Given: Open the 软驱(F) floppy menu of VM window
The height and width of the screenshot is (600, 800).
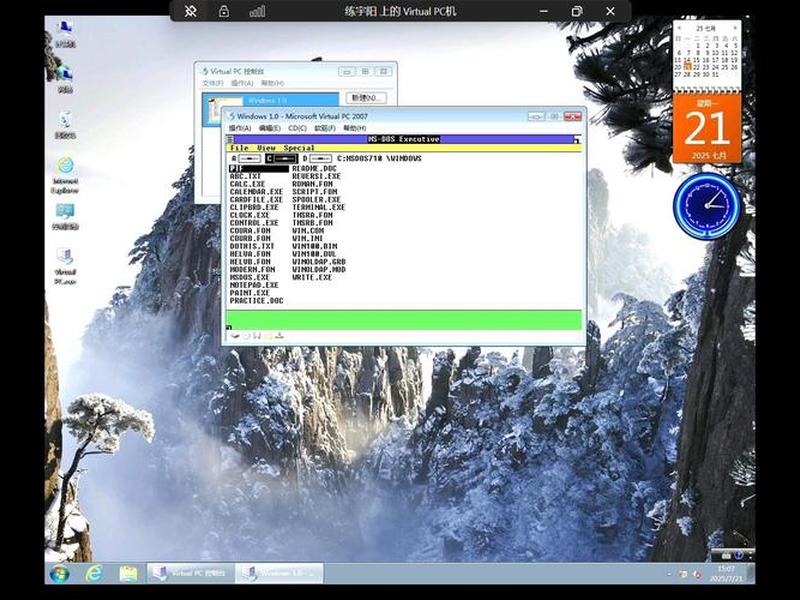Looking at the screenshot, I should (324, 128).
